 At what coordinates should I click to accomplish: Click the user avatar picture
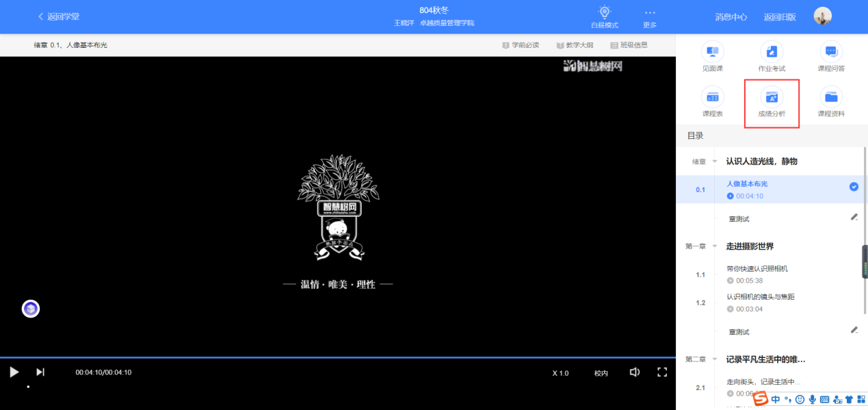point(822,16)
